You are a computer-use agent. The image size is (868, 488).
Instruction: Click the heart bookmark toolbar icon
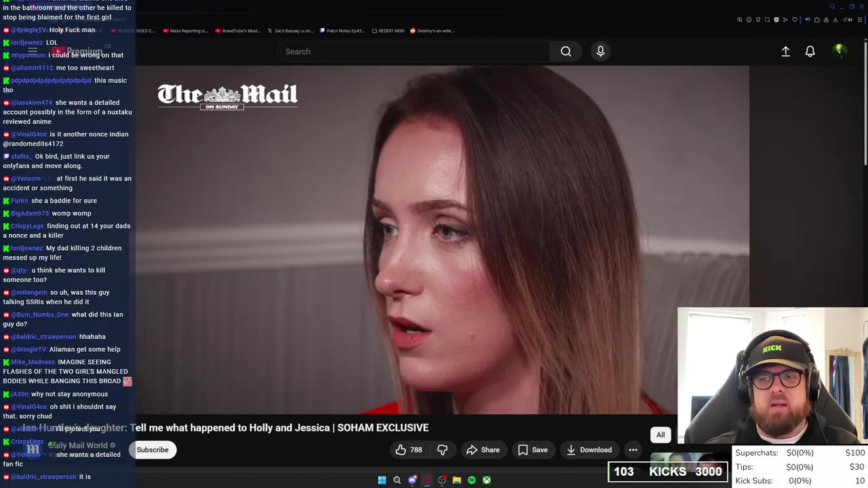pyautogui.click(x=795, y=20)
